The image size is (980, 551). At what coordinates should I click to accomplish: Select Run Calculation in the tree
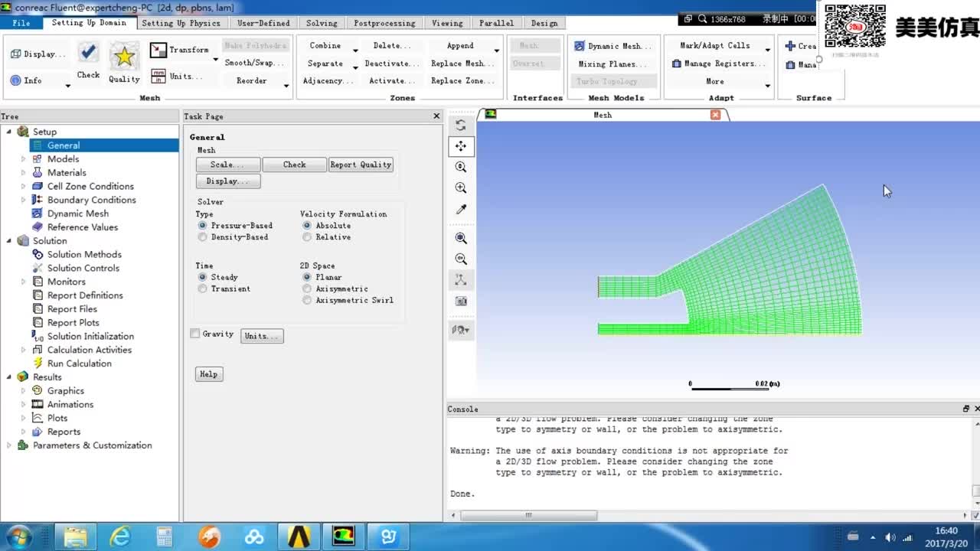[79, 364]
